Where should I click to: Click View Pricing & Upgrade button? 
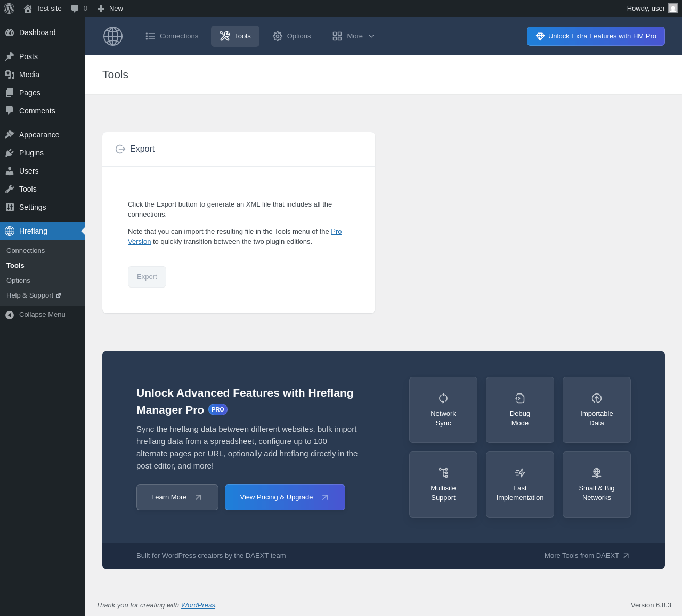pos(285,497)
